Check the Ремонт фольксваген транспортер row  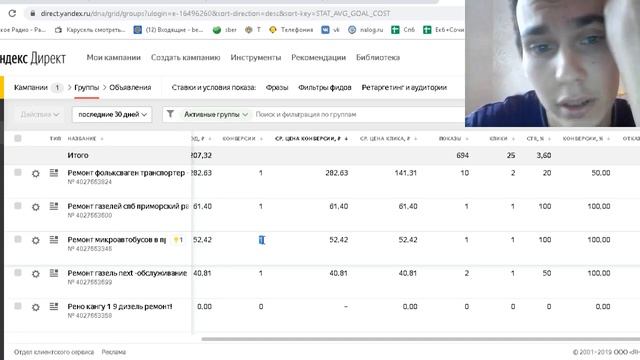pyautogui.click(x=18, y=172)
